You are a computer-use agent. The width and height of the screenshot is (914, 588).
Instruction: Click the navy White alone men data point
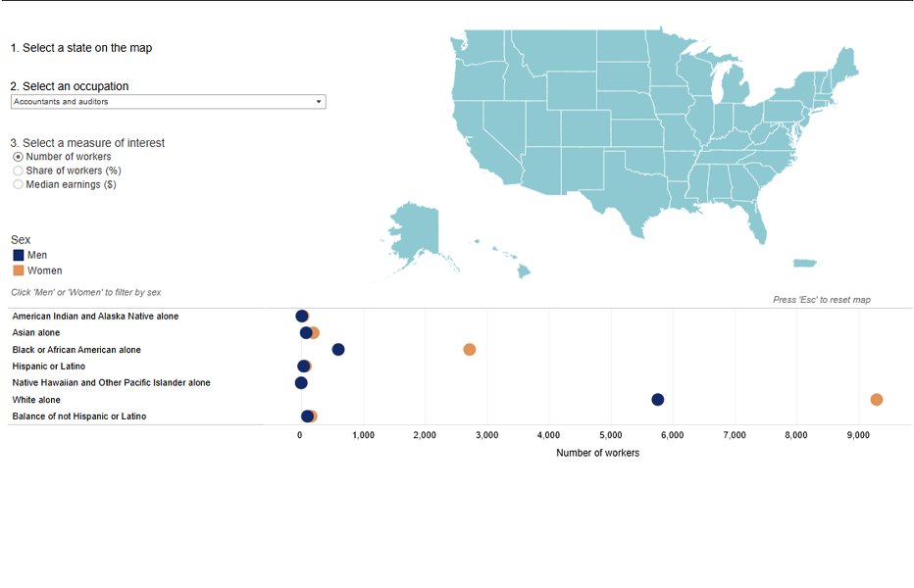pos(658,399)
